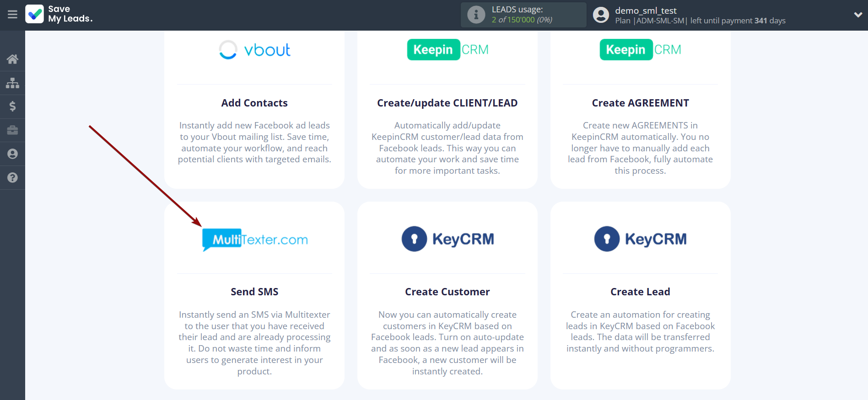Screen dimensions: 868x400
Task: Click the Save My Leads logo
Action: [59, 14]
